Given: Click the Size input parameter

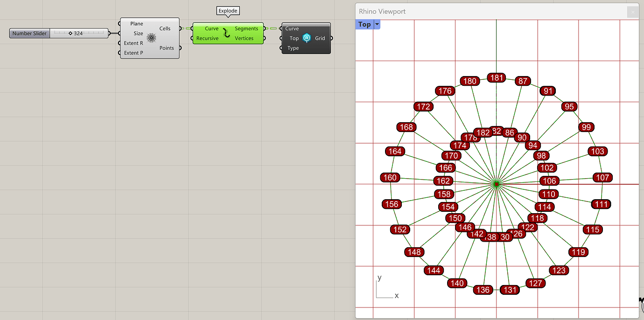Looking at the screenshot, I should (138, 33).
